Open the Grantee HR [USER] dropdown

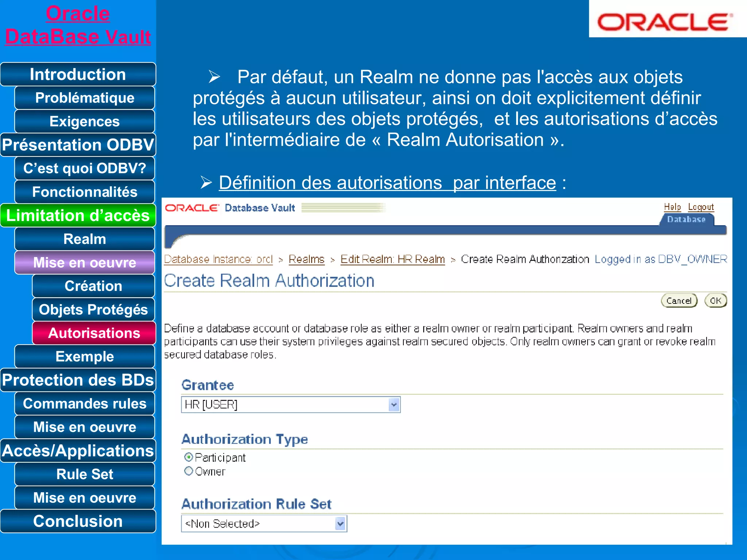coord(291,405)
